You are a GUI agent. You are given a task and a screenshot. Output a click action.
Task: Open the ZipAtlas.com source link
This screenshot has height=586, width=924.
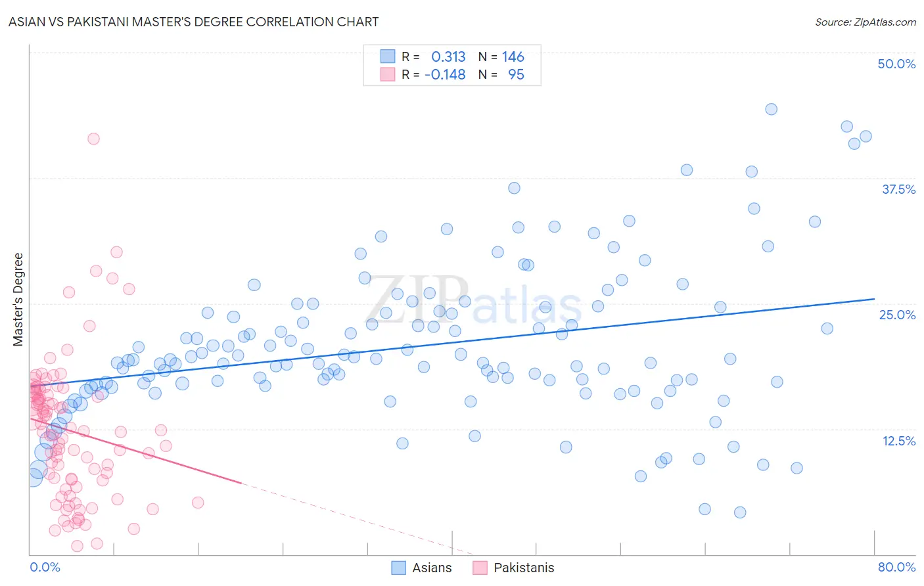point(866,22)
